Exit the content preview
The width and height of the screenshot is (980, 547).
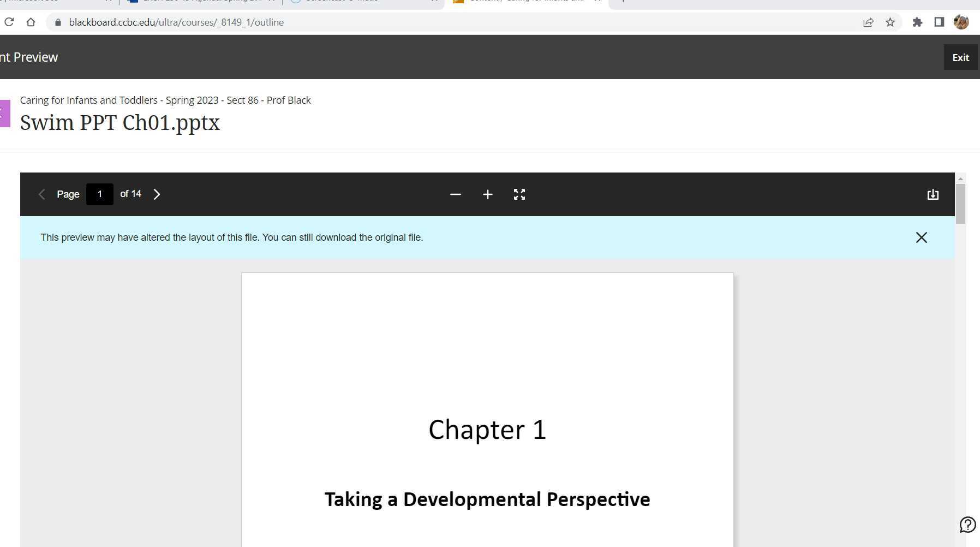point(961,57)
